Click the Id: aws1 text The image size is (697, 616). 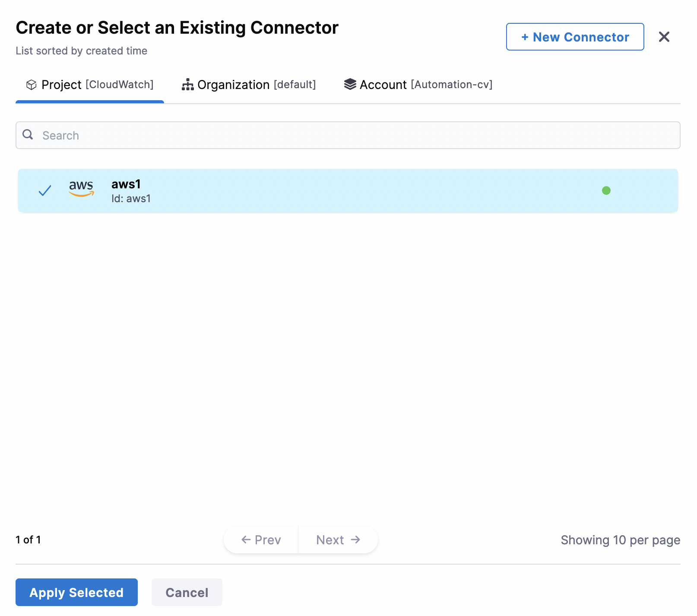131,199
